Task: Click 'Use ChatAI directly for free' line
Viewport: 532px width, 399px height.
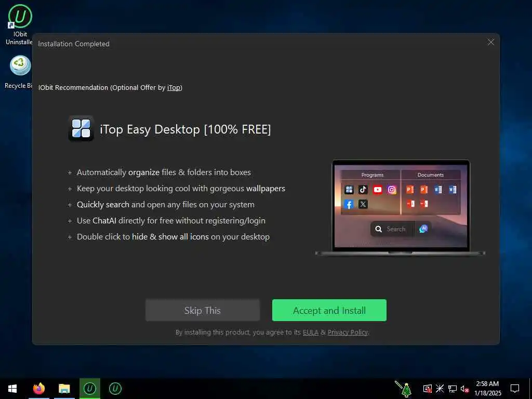Action: [x=171, y=220]
